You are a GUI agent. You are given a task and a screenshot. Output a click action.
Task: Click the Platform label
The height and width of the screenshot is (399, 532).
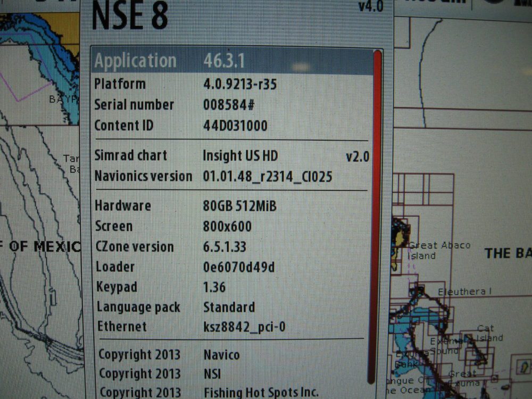[120, 84]
